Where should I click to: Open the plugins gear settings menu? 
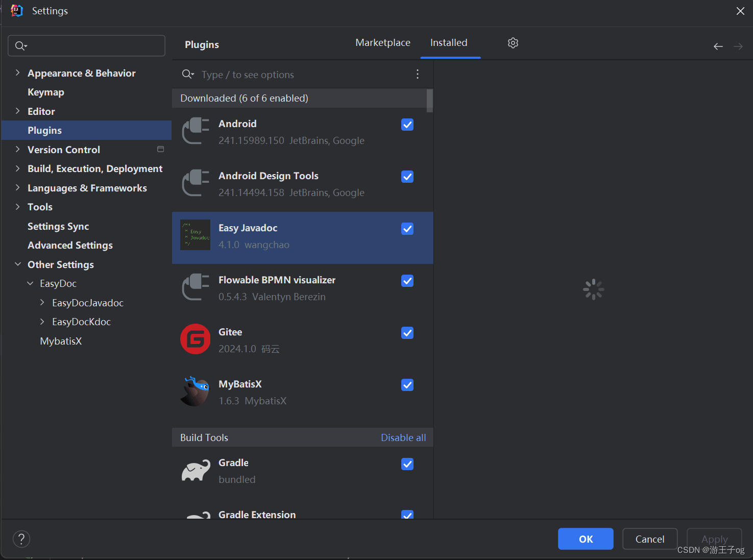pyautogui.click(x=513, y=43)
